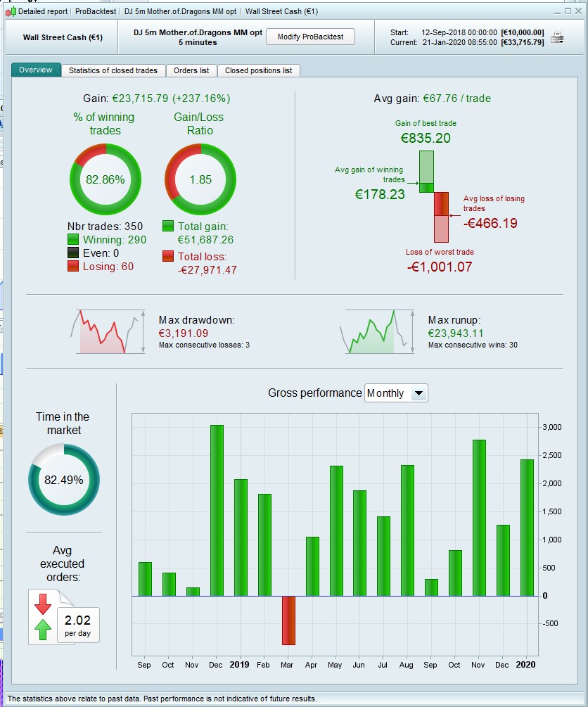Open Statistics of closed trades tab
588x707 pixels.
(113, 70)
